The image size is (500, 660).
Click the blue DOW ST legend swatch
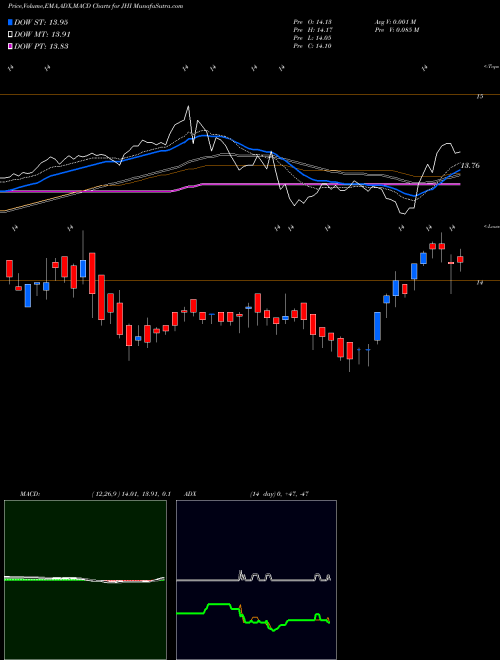point(10,22)
